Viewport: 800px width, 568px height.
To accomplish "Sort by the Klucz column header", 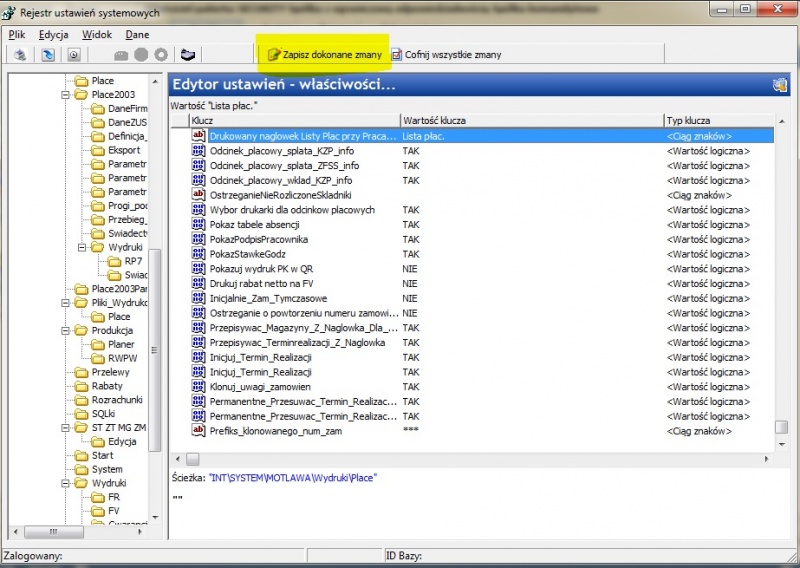I will click(294, 120).
